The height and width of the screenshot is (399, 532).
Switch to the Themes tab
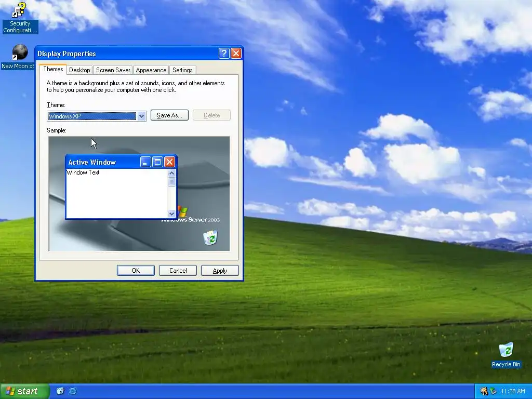[53, 69]
